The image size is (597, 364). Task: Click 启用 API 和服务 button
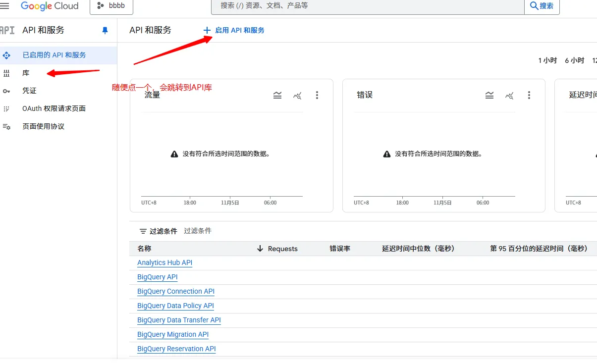click(234, 30)
